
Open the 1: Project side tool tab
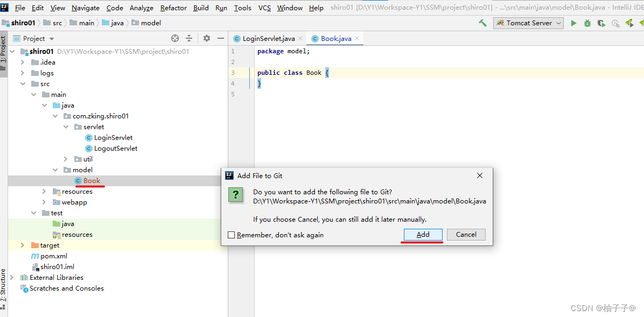pyautogui.click(x=3, y=54)
